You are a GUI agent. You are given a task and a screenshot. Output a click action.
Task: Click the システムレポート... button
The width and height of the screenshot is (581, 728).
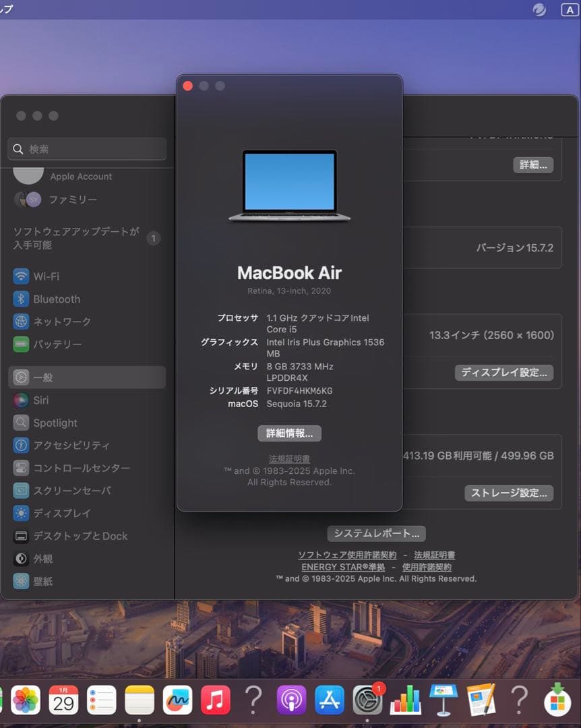tap(376, 533)
